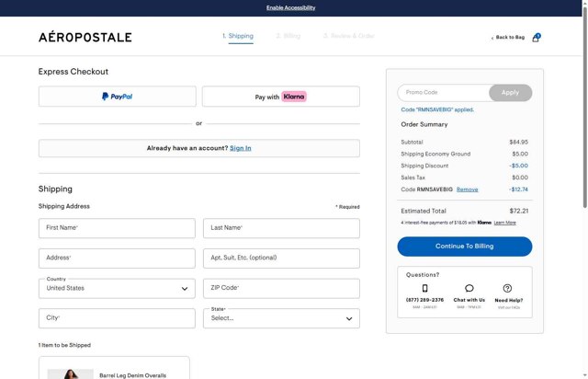Click the Need Help question mark icon

click(507, 288)
